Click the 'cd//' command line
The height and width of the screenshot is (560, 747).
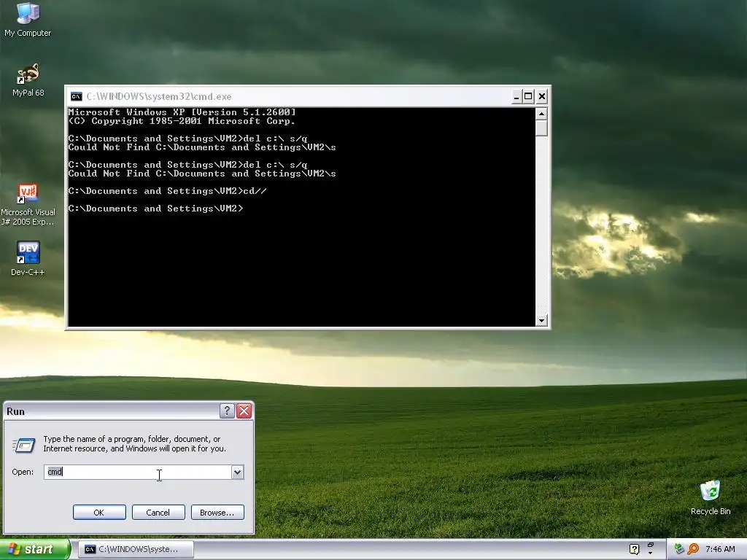pos(167,191)
